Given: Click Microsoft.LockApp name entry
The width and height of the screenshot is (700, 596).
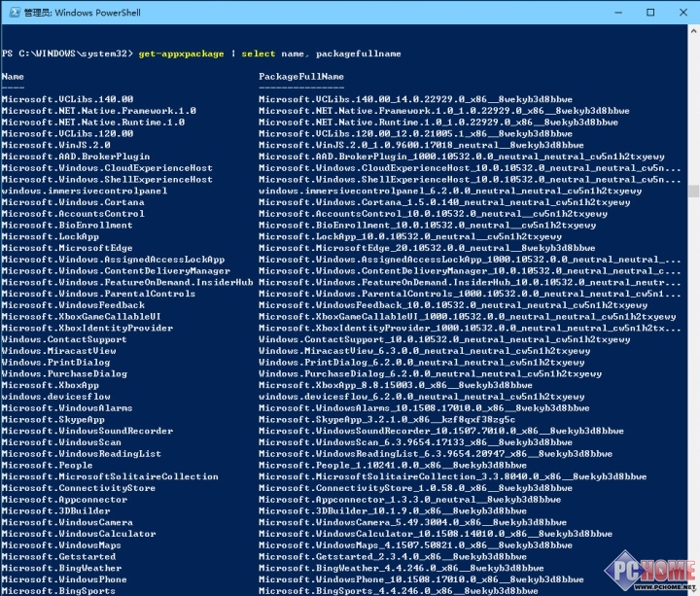Looking at the screenshot, I should tap(50, 236).
